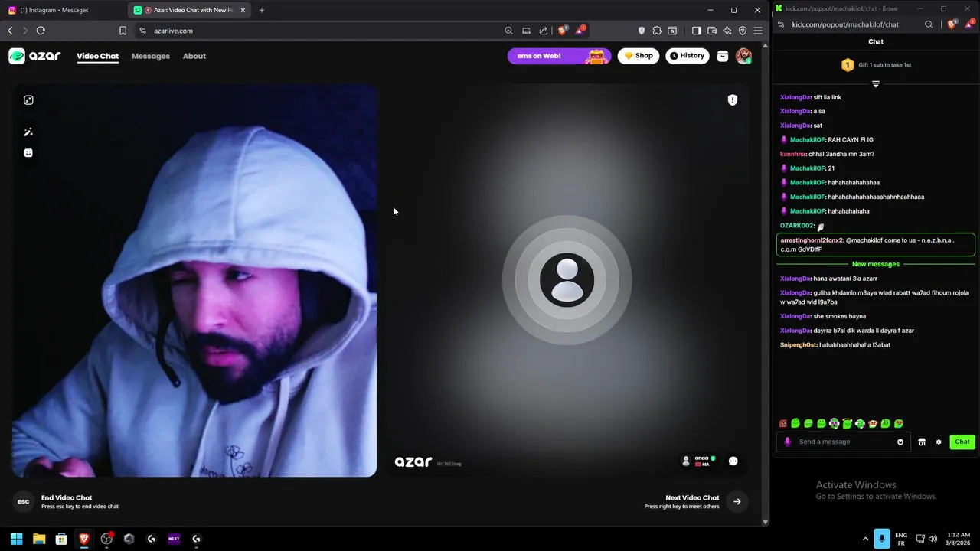Click username kannhna in chat
Viewport: 980px width, 551px height.
point(792,154)
